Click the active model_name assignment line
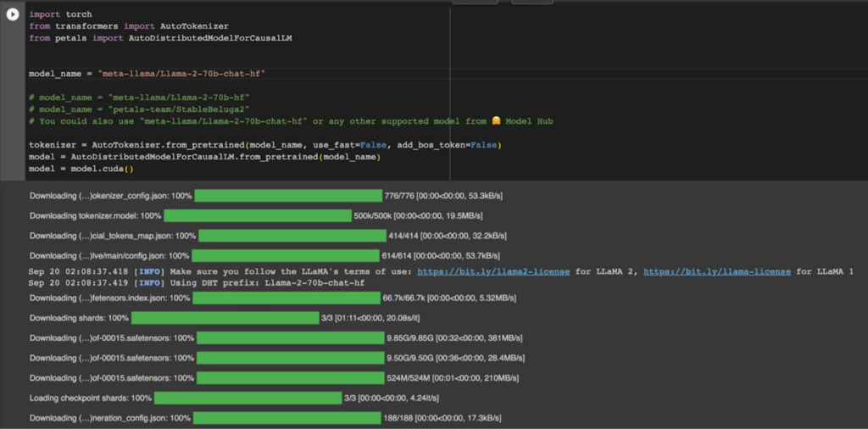Viewport: 868px width, 429px height. 147,74
